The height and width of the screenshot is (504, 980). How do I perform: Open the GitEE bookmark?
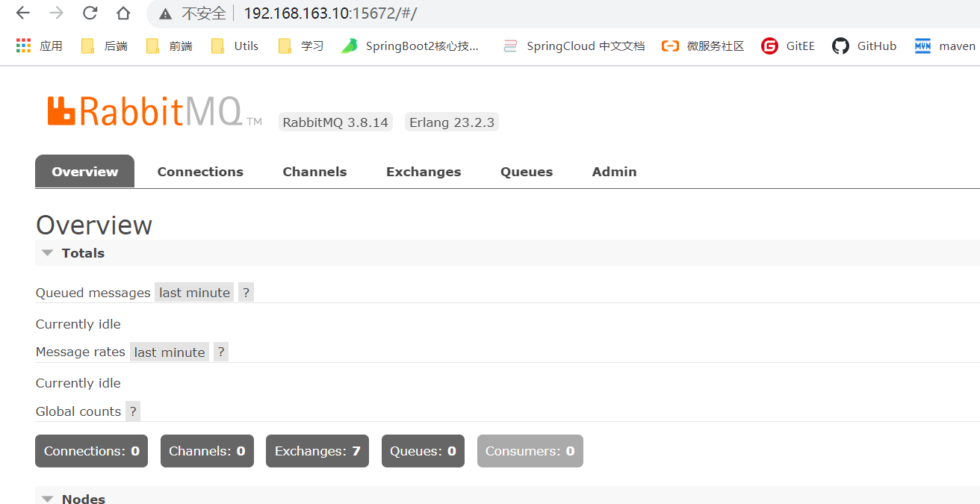[788, 46]
